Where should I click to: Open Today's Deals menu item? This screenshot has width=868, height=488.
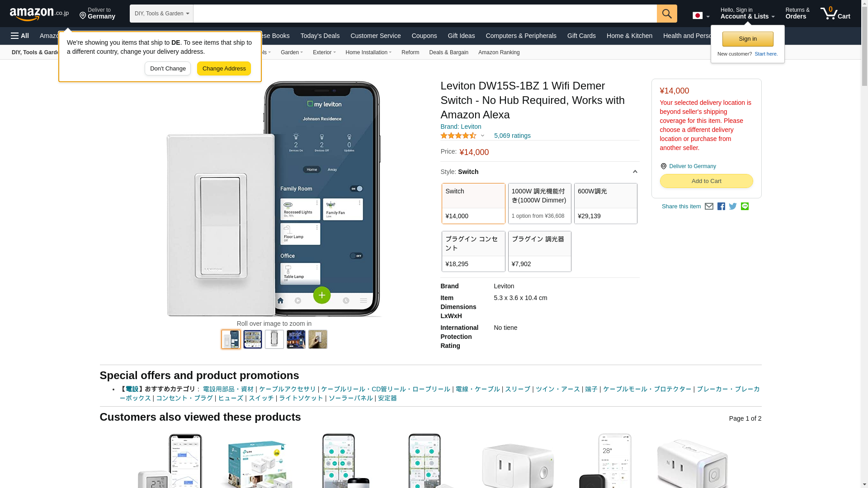click(320, 36)
